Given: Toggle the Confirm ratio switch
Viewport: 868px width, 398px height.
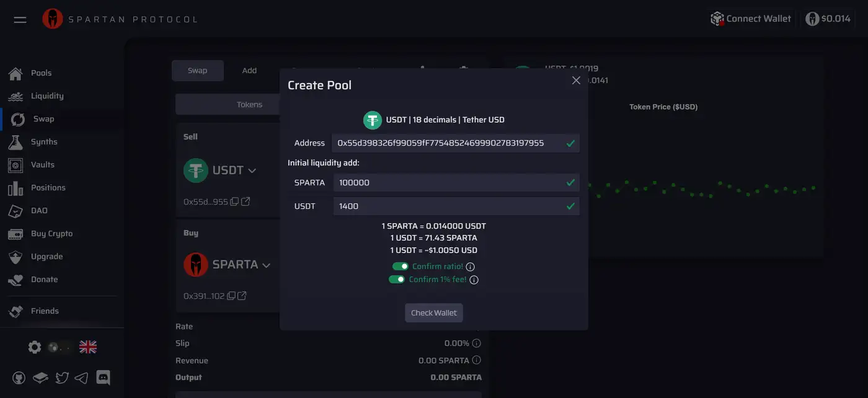Looking at the screenshot, I should [401, 267].
